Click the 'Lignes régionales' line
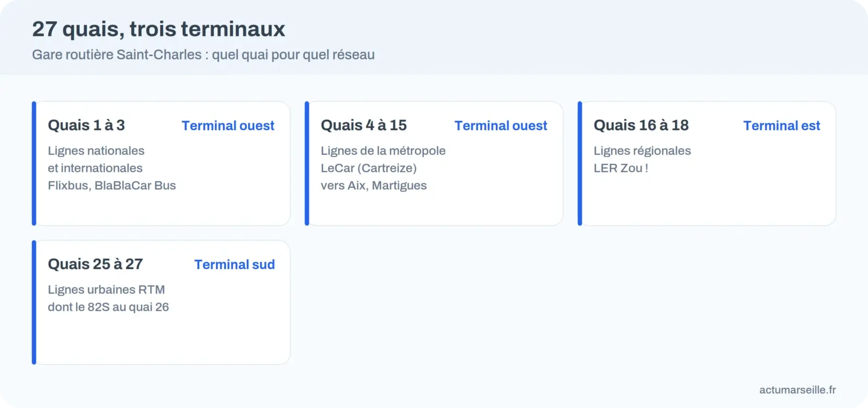Viewport: 868px width, 408px height. (x=642, y=151)
